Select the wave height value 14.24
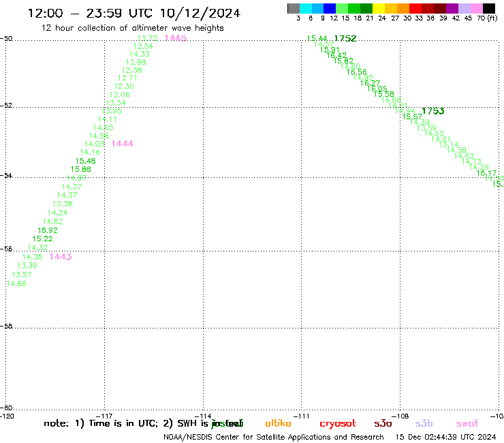The image size is (504, 443). (57, 213)
